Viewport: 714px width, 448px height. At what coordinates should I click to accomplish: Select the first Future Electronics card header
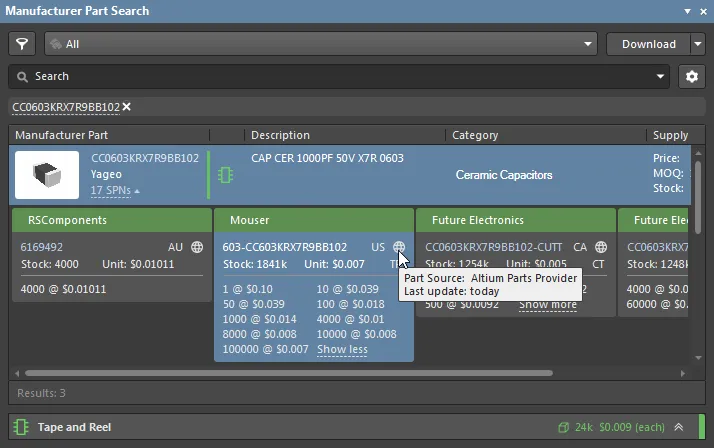pos(516,220)
